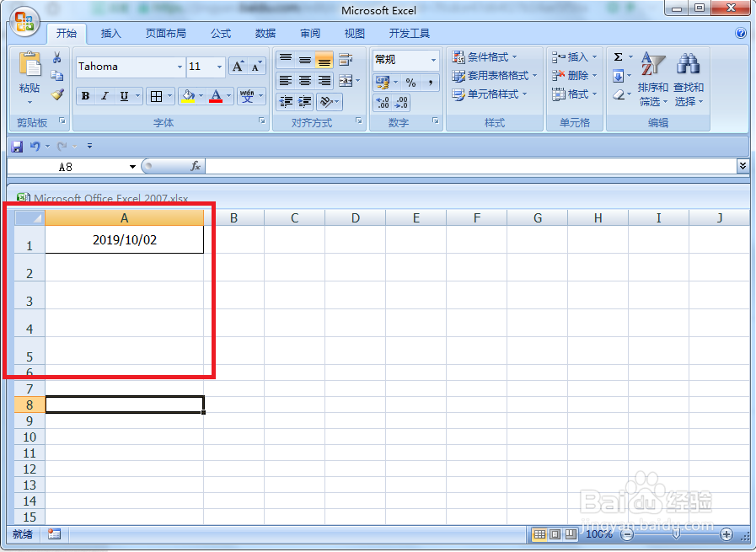Increase decimal places
Viewport: 756px width, 552px height.
pos(383,102)
